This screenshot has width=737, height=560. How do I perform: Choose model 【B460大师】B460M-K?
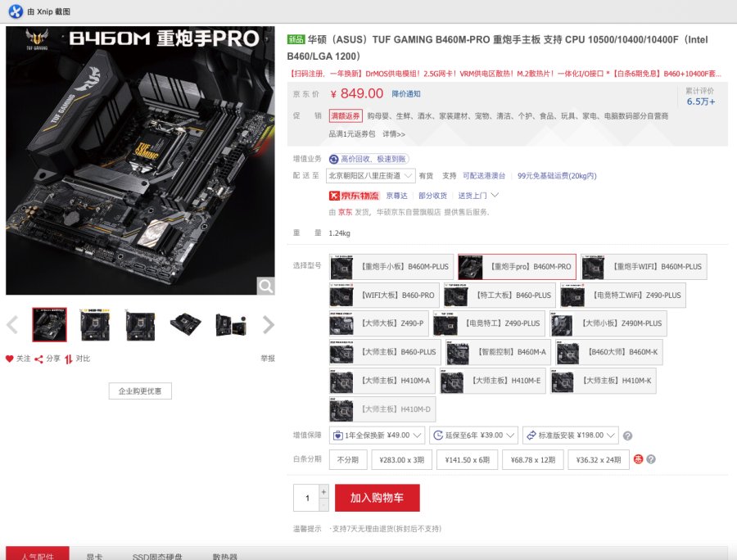coord(609,352)
